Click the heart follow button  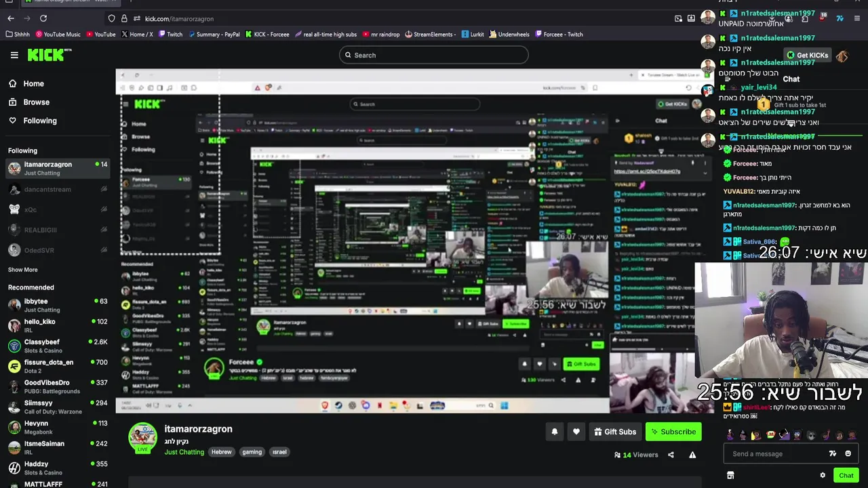(576, 432)
